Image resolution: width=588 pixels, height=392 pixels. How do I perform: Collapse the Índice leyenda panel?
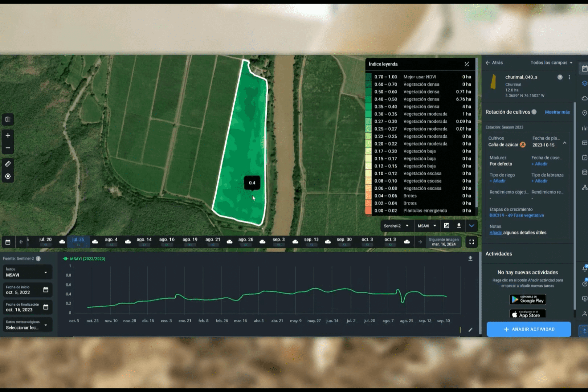point(467,64)
